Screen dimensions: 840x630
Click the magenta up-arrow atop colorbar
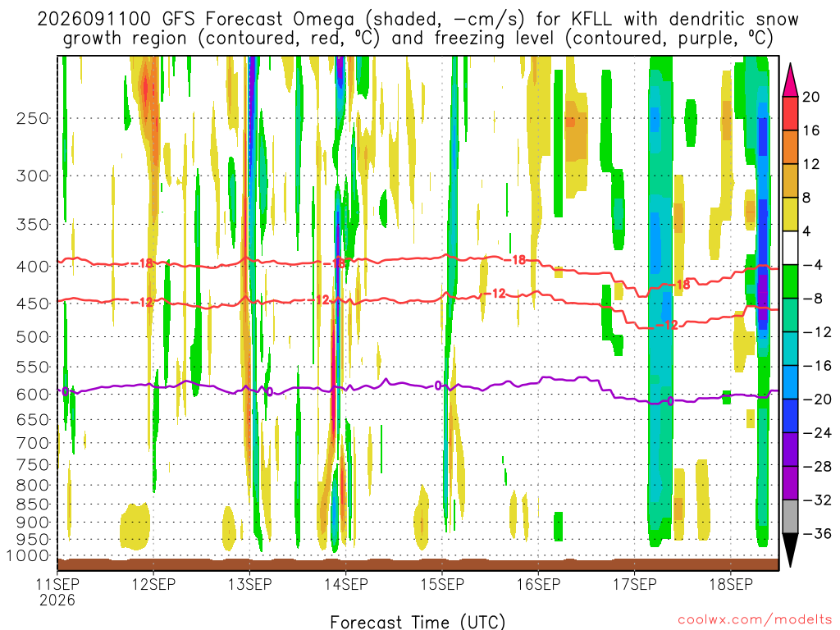point(790,80)
